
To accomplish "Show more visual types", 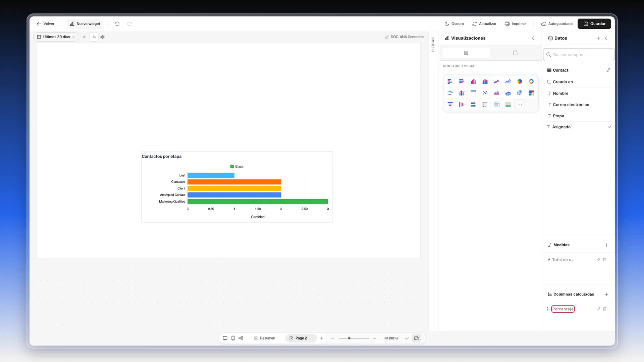I will pyautogui.click(x=520, y=105).
